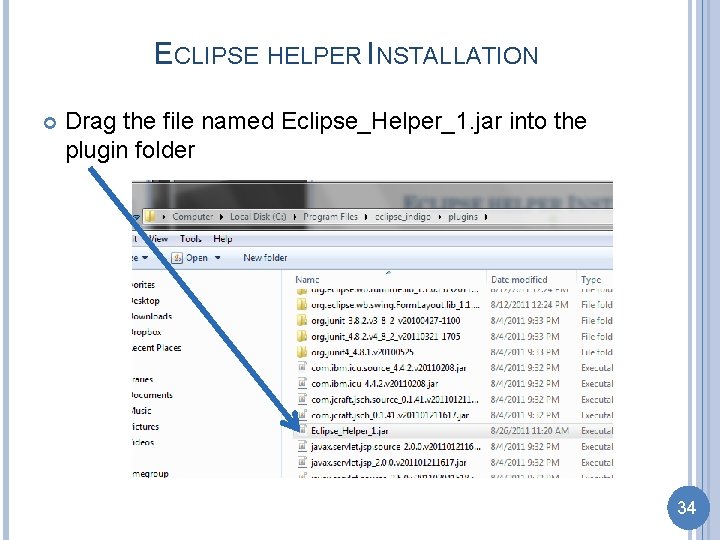Select Music in the navigation pane
Image resolution: width=720 pixels, height=540 pixels.
[142, 411]
